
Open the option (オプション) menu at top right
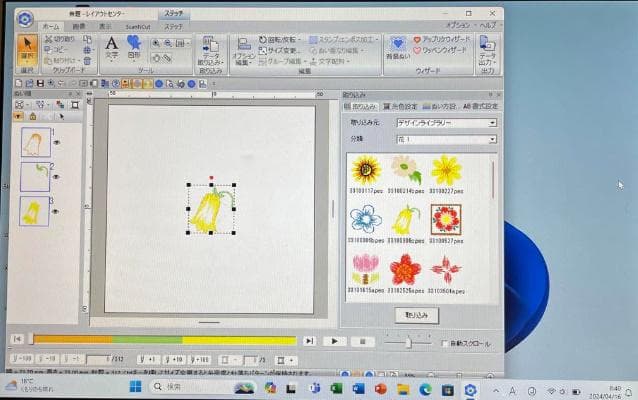click(458, 25)
